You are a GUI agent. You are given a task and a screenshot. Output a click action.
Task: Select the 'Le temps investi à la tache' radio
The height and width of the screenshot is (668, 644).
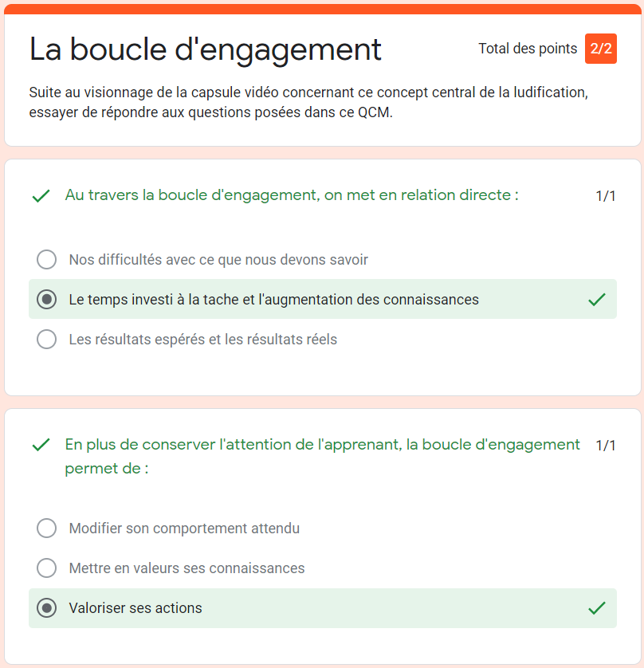46,299
